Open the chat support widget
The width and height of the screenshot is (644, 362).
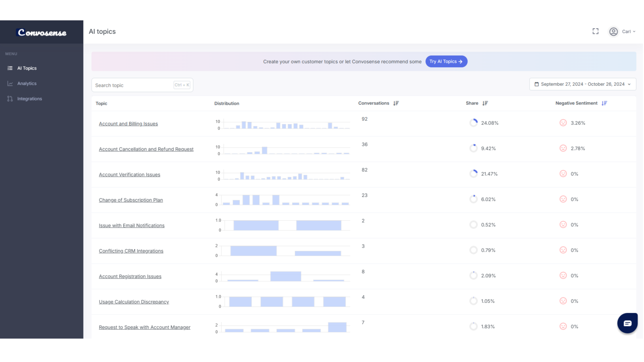[627, 323]
